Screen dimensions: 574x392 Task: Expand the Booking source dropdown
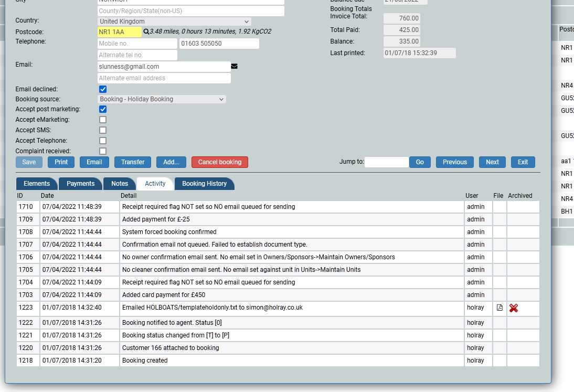click(x=162, y=99)
